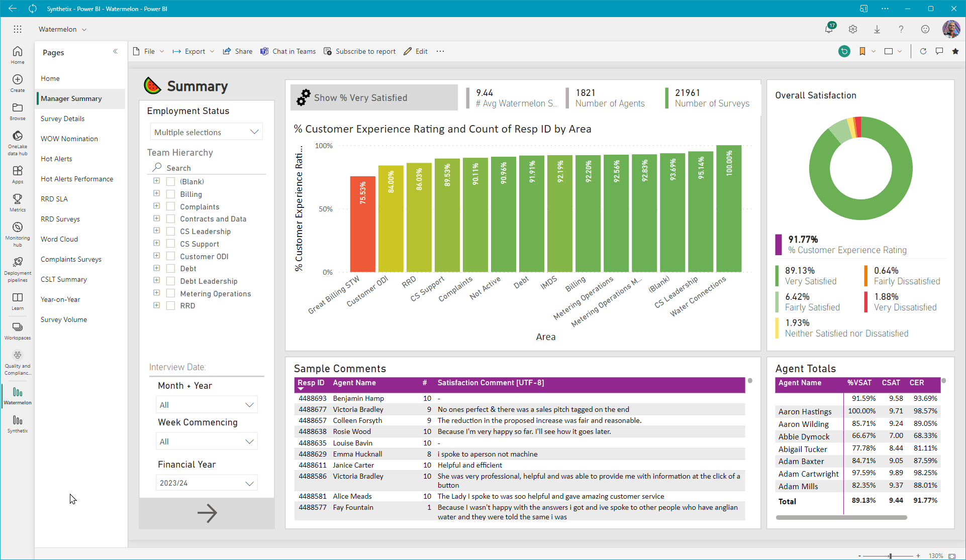Check the Complaints team checkbox
966x560 pixels.
click(x=170, y=206)
